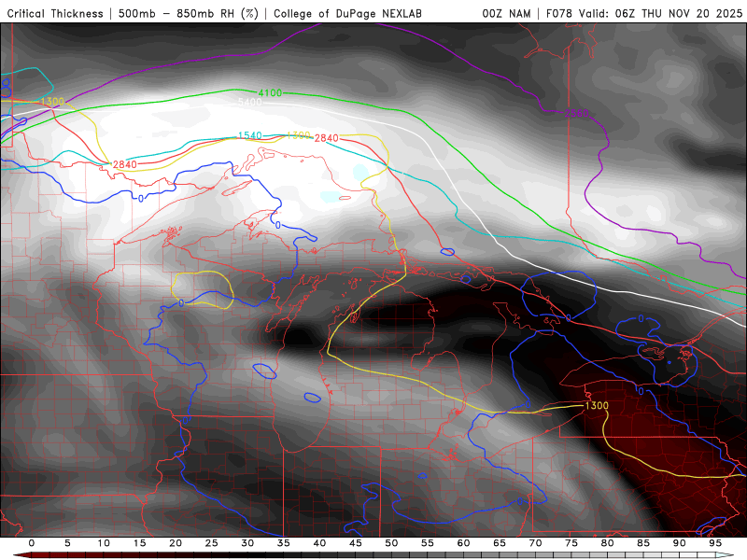Select the "500mb – 850mb RH (%)" header label

tap(189, 14)
